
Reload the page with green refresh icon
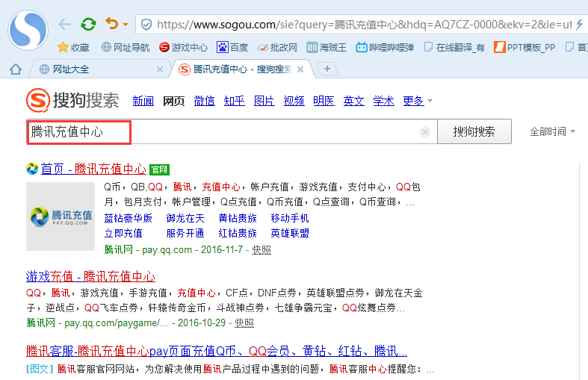coord(88,25)
